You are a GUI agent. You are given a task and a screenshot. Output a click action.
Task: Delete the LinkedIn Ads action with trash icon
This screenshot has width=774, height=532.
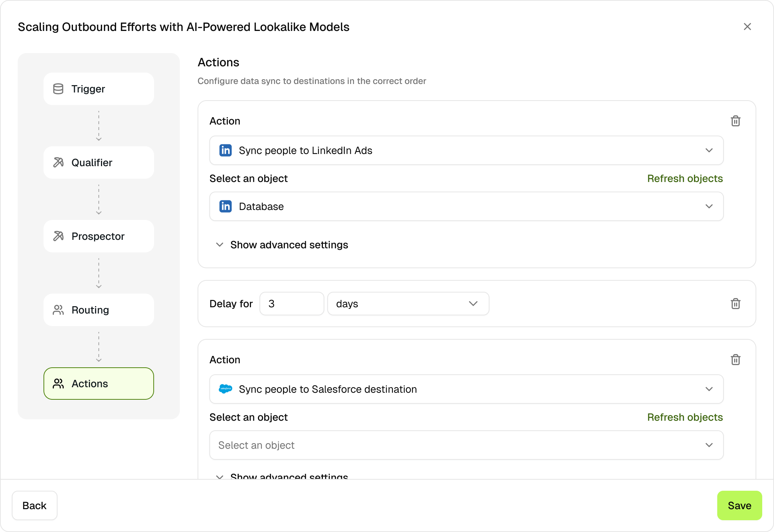click(735, 121)
